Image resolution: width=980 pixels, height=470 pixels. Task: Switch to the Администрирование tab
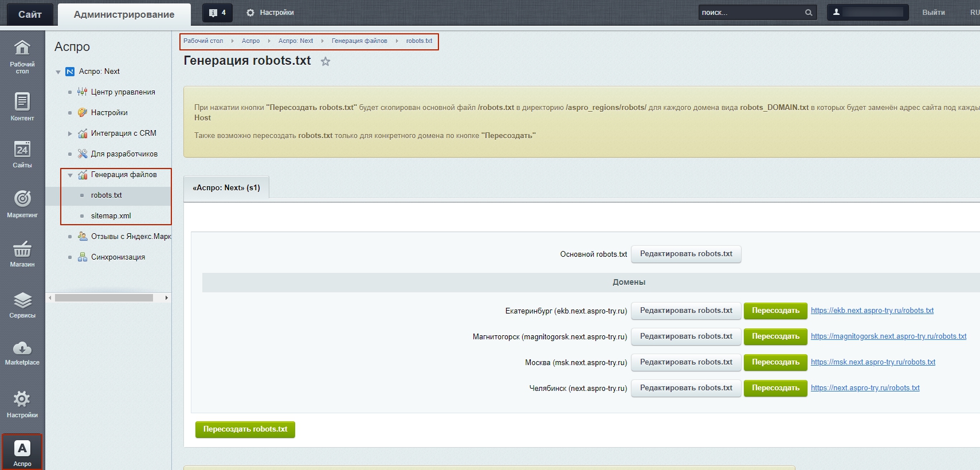click(x=124, y=14)
